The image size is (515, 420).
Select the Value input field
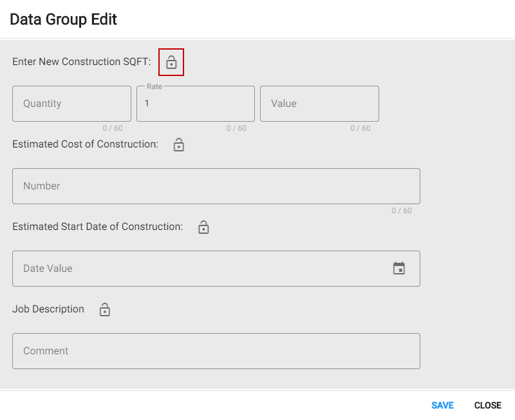pyautogui.click(x=319, y=104)
